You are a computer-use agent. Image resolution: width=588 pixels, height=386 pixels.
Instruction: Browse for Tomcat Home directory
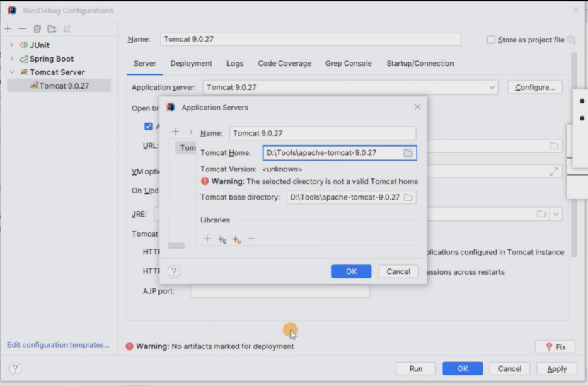(x=408, y=153)
